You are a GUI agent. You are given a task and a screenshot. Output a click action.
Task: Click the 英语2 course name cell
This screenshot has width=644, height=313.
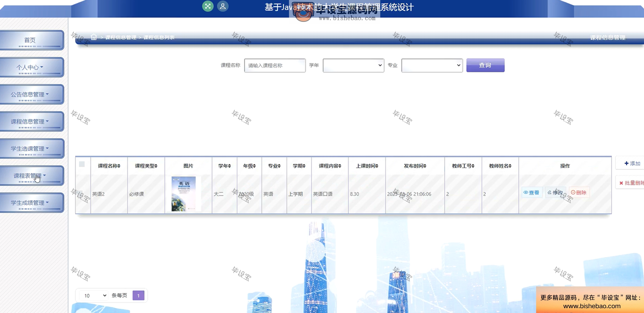coord(98,194)
